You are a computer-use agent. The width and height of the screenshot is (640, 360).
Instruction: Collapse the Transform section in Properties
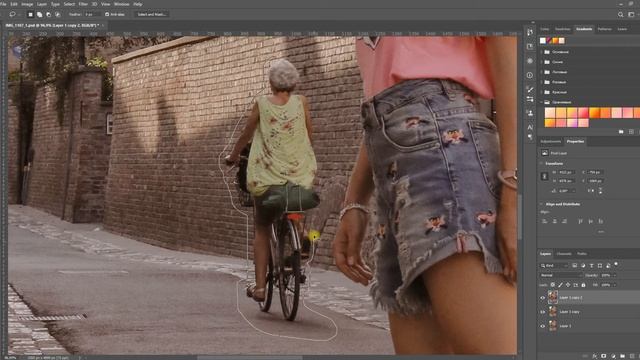542,163
